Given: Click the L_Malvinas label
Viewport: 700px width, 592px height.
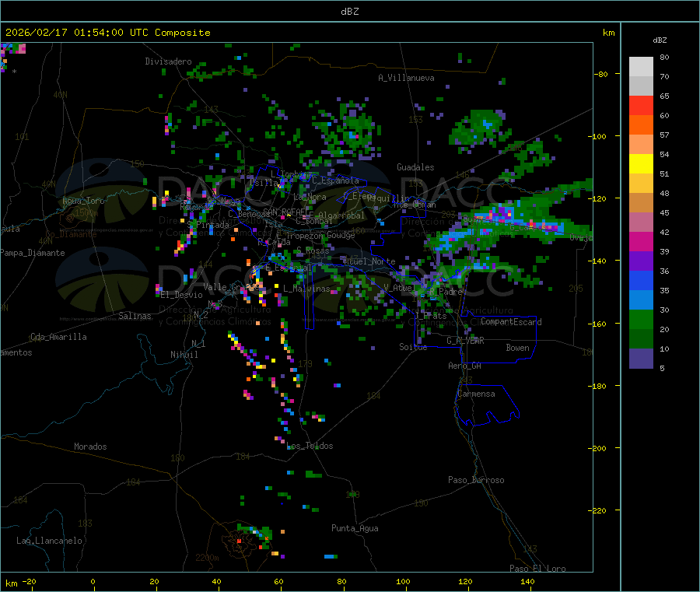Looking at the screenshot, I should [x=306, y=289].
